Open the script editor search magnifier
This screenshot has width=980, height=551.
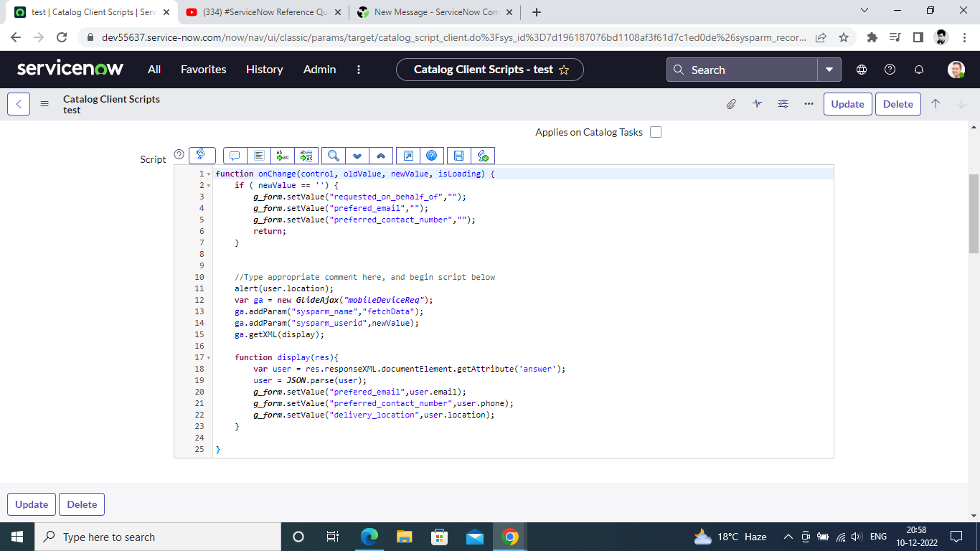334,156
